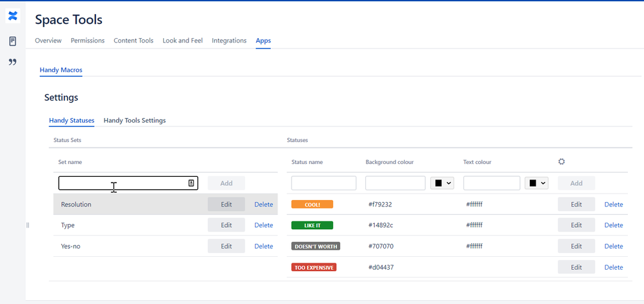Grab the sidebar collapse handle
Screen dimensions: 644x304
tap(28, 225)
